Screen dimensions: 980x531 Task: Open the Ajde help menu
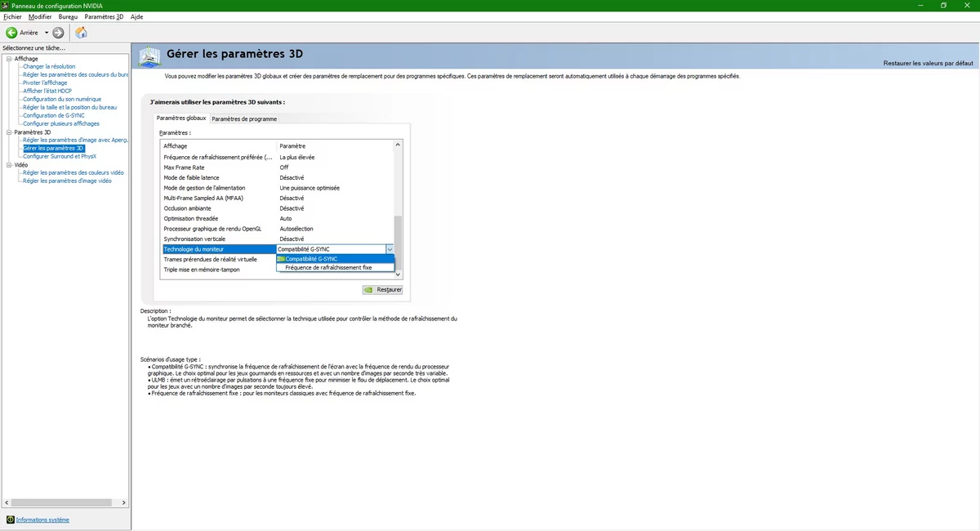[136, 16]
